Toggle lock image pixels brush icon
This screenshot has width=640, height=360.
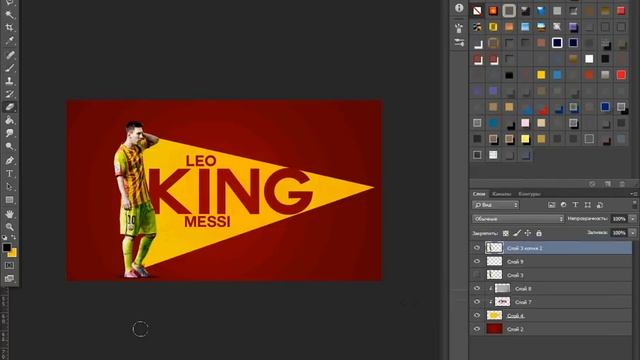coord(517,233)
